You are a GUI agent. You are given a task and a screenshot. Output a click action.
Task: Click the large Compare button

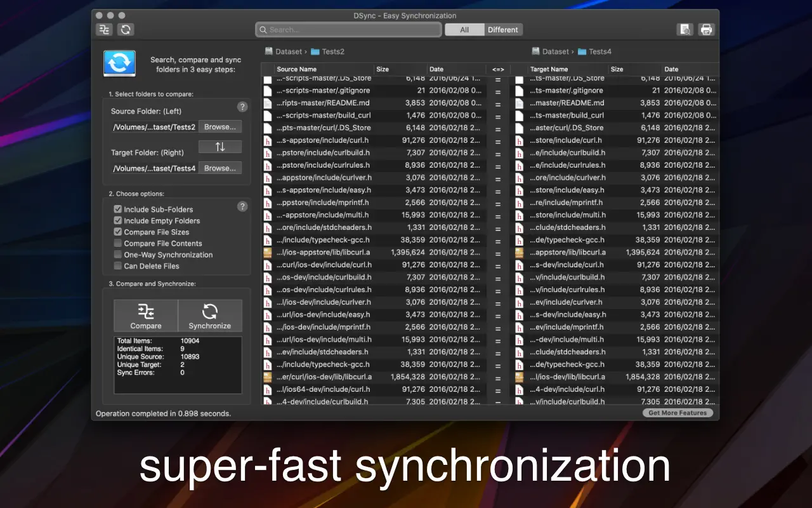(146, 316)
